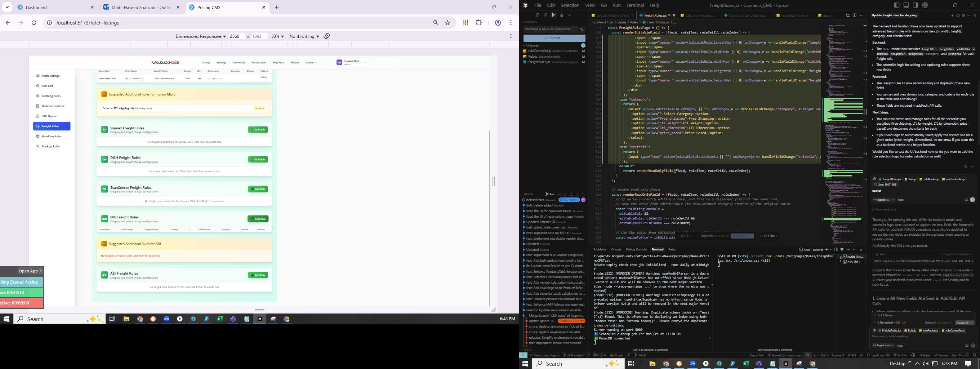Click Chrome address bar URL
This screenshot has width=980, height=369.
click(88, 23)
